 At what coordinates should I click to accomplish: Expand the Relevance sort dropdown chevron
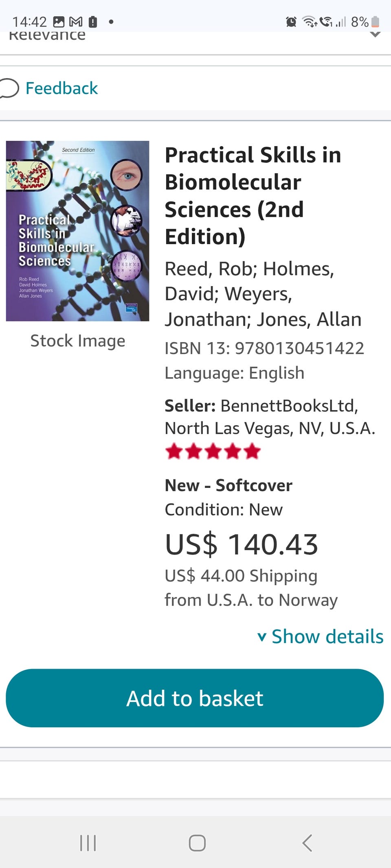coord(375,35)
